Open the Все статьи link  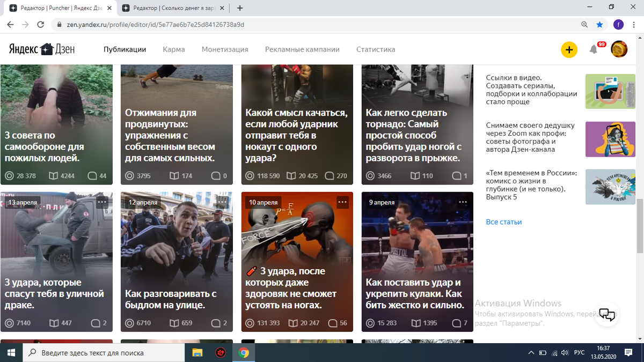(503, 221)
